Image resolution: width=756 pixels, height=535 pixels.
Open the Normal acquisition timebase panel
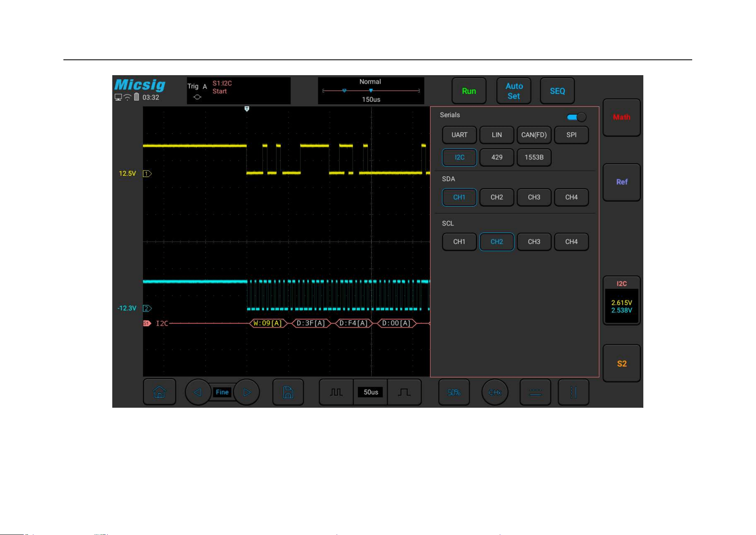click(x=371, y=91)
